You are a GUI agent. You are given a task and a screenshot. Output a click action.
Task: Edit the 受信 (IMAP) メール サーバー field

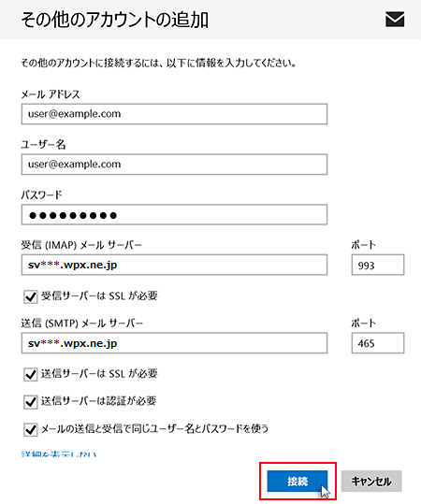click(x=174, y=265)
